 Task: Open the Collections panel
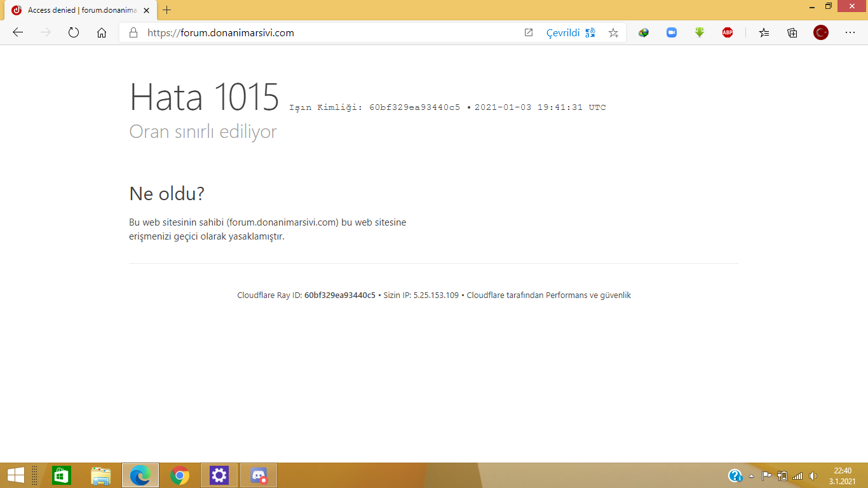tap(792, 33)
